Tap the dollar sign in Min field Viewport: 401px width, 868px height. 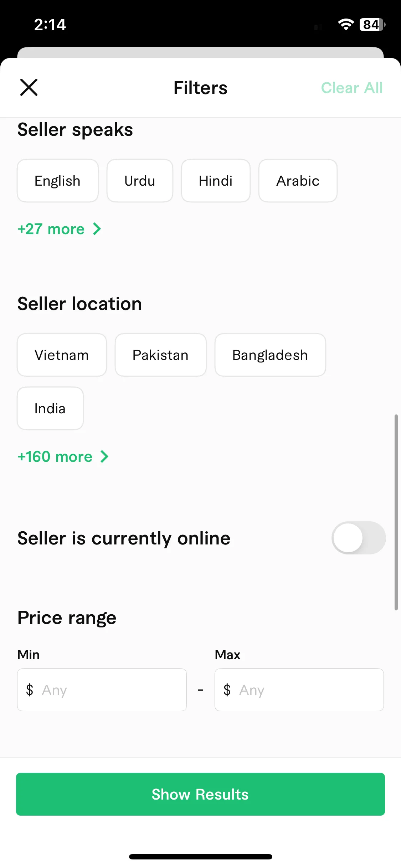pos(30,690)
